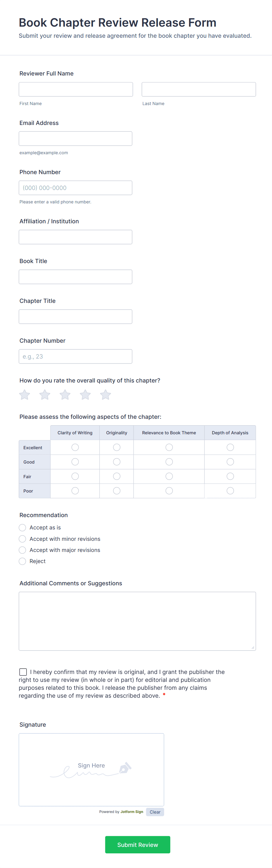Mark Clarity of Writing as Excellent
Image resolution: width=272 pixels, height=868 pixels.
[75, 447]
